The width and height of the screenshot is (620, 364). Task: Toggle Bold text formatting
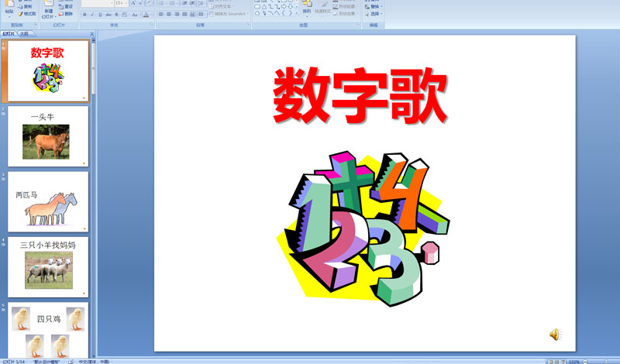click(84, 14)
